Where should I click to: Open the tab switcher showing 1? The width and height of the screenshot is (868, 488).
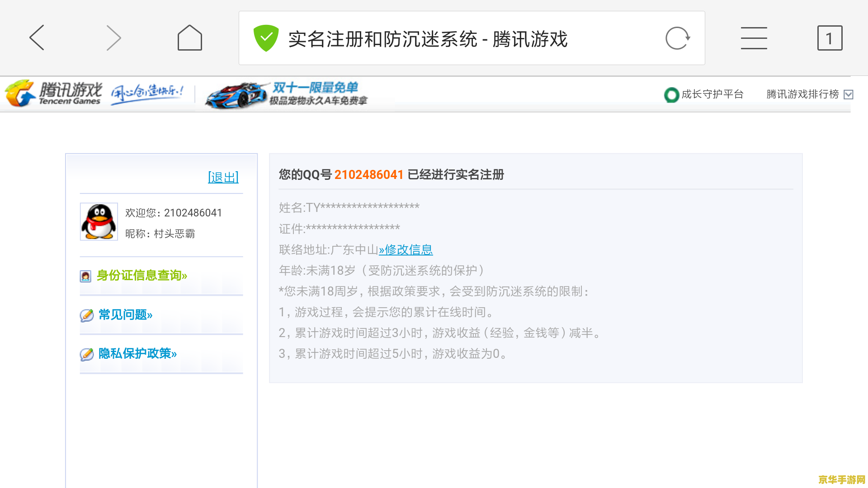(830, 38)
